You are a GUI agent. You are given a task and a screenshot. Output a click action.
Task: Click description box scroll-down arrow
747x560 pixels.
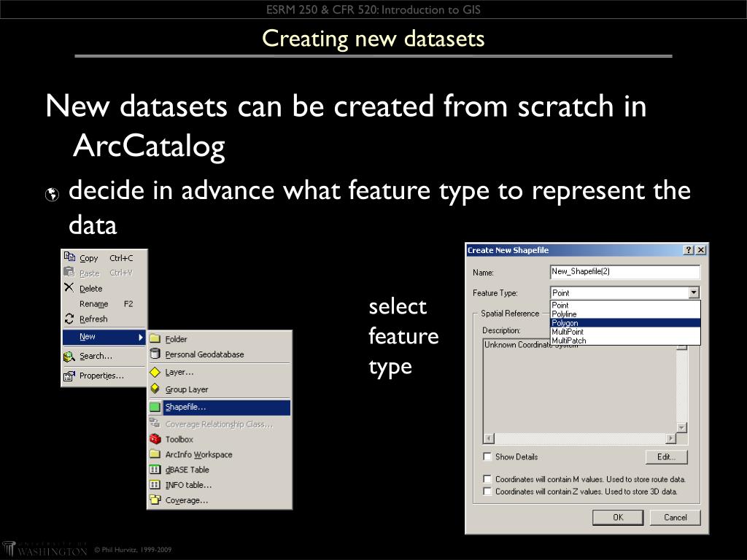click(682, 427)
